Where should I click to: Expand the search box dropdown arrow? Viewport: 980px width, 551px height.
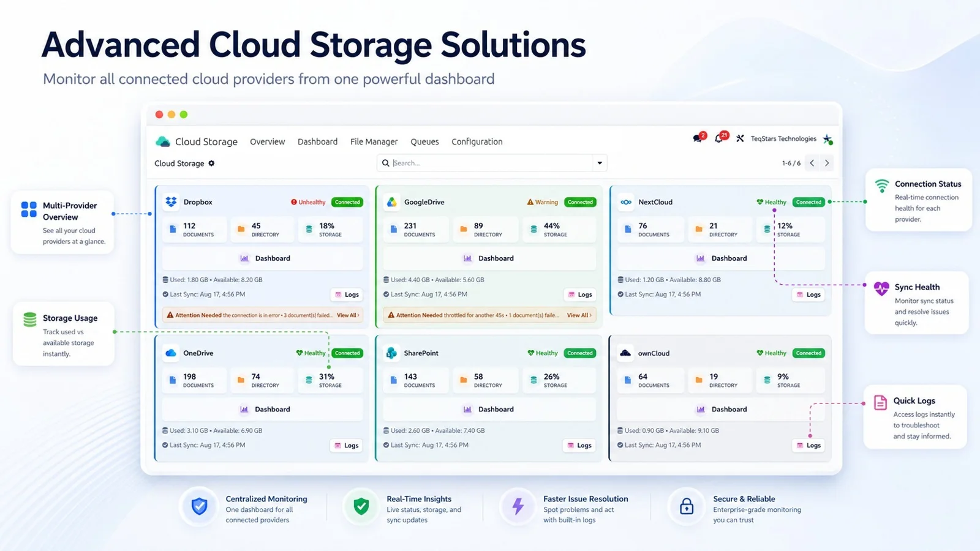(x=600, y=163)
